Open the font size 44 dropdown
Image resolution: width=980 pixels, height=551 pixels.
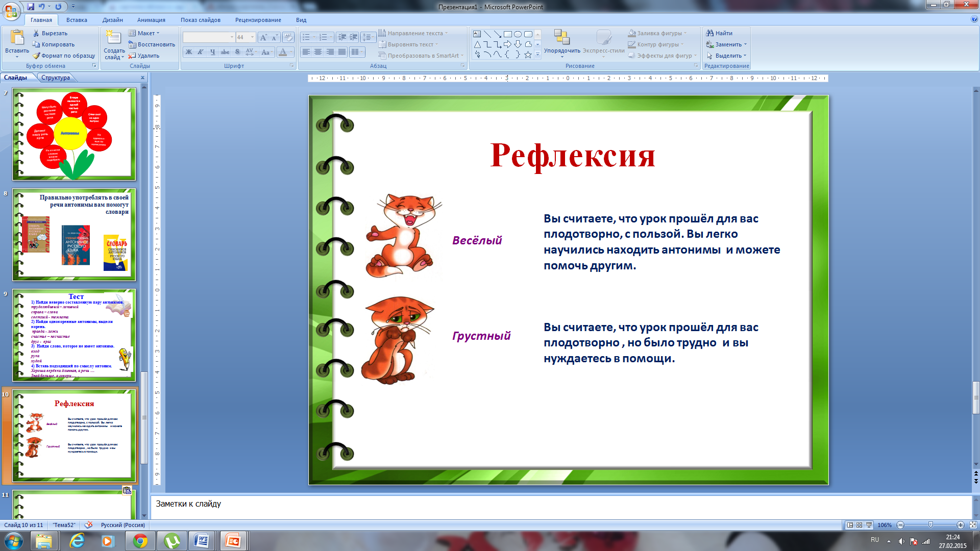point(252,37)
